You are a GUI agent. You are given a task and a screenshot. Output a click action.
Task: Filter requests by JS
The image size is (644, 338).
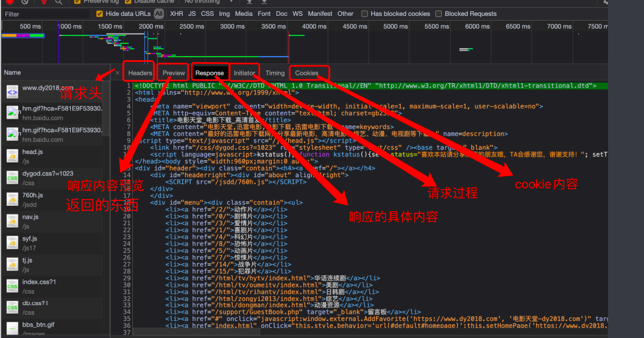tap(192, 13)
